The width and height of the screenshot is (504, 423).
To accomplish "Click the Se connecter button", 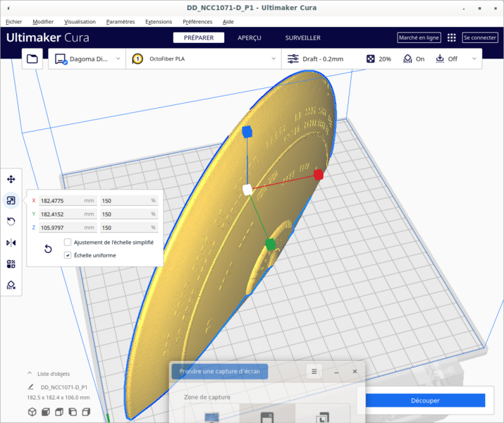I will click(x=480, y=37).
